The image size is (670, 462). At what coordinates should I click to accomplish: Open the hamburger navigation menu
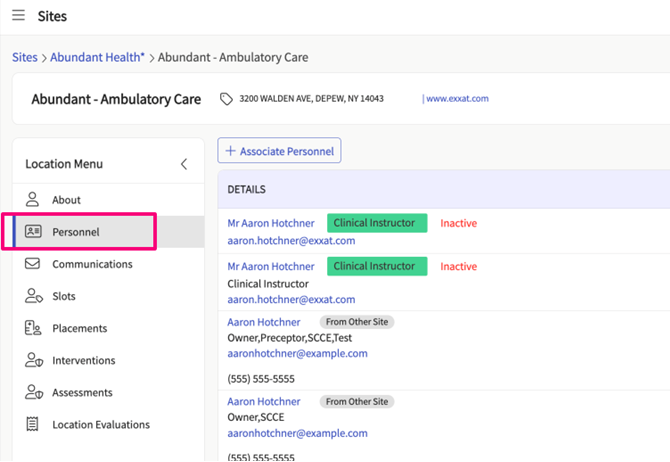[x=19, y=16]
